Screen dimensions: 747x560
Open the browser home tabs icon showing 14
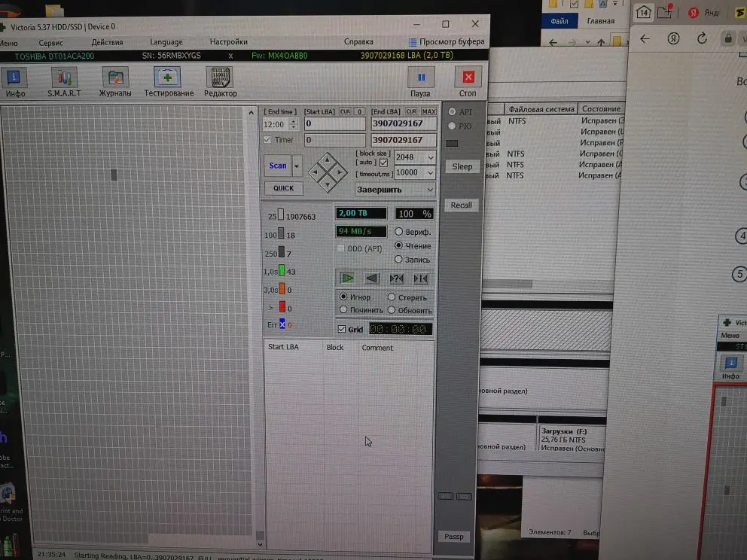point(644,12)
